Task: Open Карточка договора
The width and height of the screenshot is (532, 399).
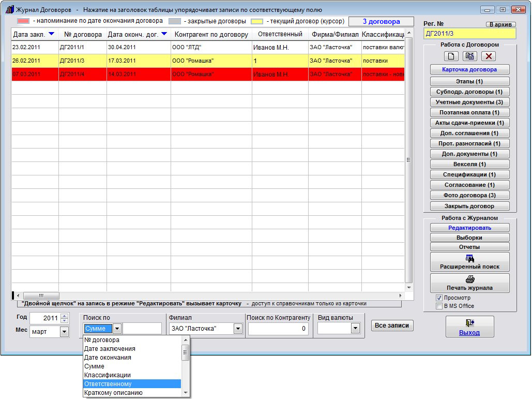Action: [x=469, y=69]
